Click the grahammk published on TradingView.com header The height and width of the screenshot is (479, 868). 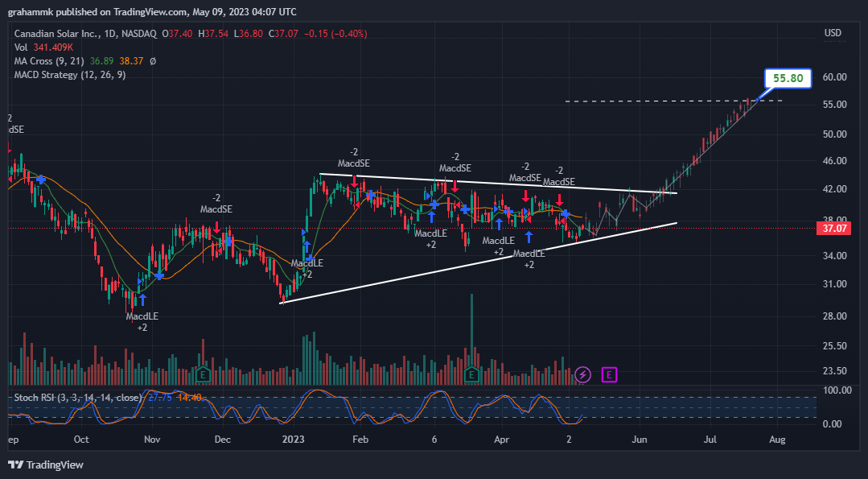click(152, 11)
